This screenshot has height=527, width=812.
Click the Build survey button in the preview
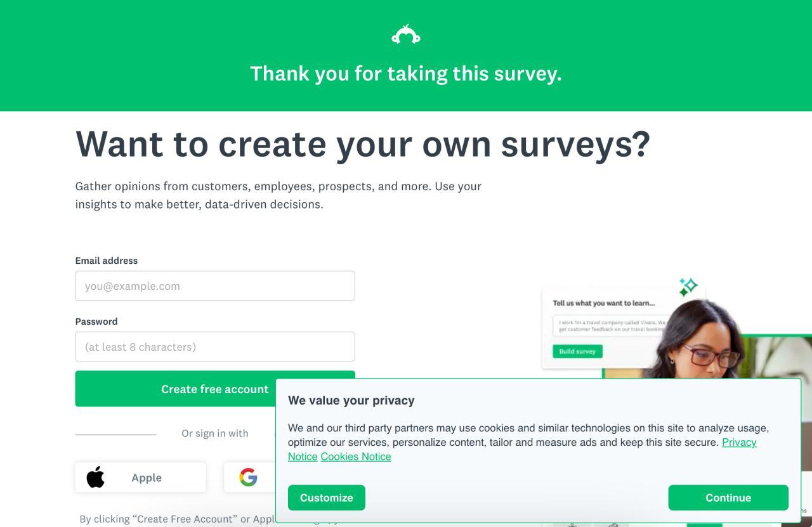pyautogui.click(x=577, y=351)
